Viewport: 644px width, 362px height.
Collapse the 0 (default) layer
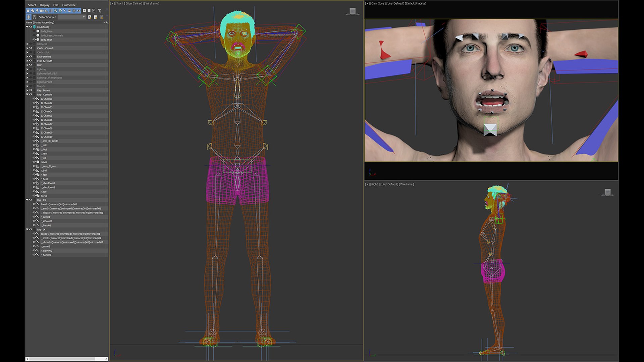pyautogui.click(x=27, y=27)
